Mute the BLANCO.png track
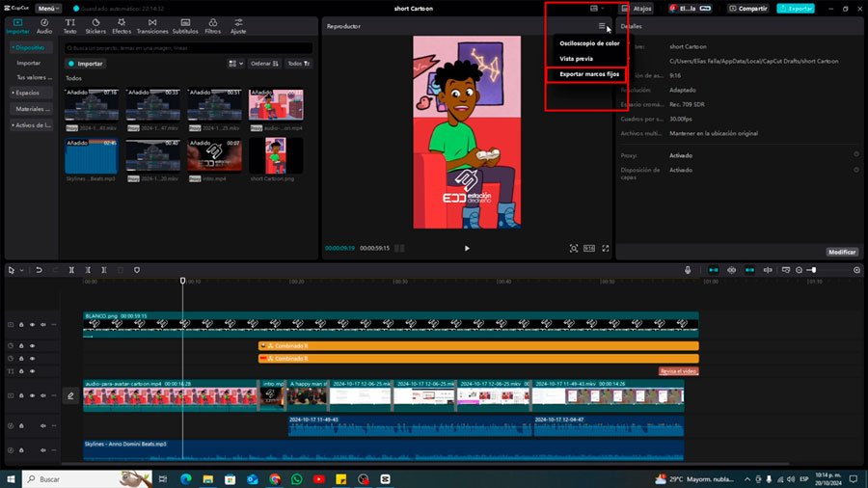Viewport: 868px width, 488px height. [x=43, y=325]
